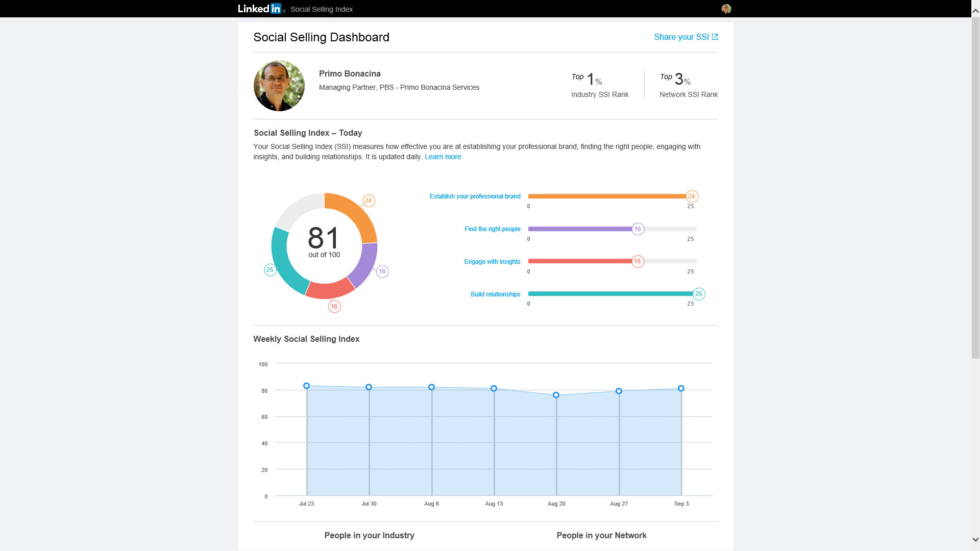This screenshot has width=980, height=551.
Task: Click the scrollbar down arrow
Action: [x=975, y=540]
